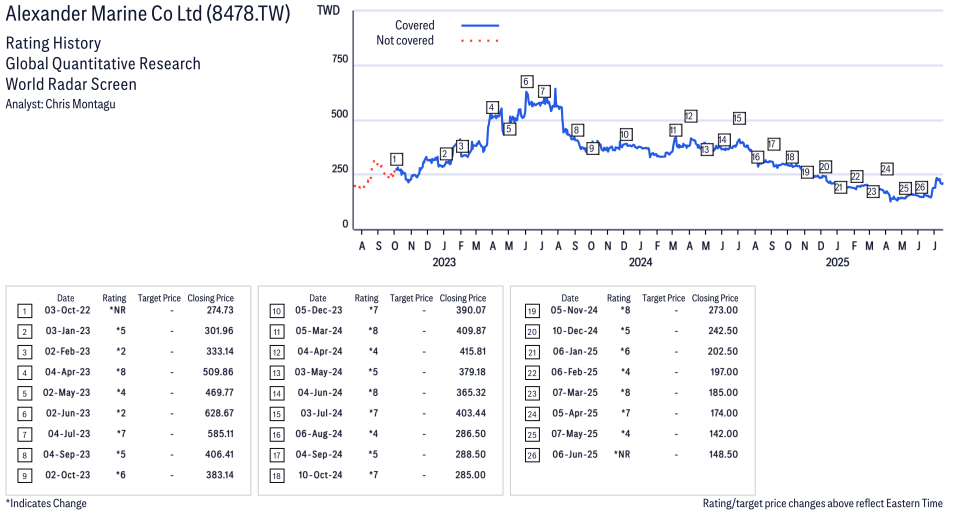Click chart marker 15 on the chart
This screenshot has height=510, width=954.
[x=738, y=118]
